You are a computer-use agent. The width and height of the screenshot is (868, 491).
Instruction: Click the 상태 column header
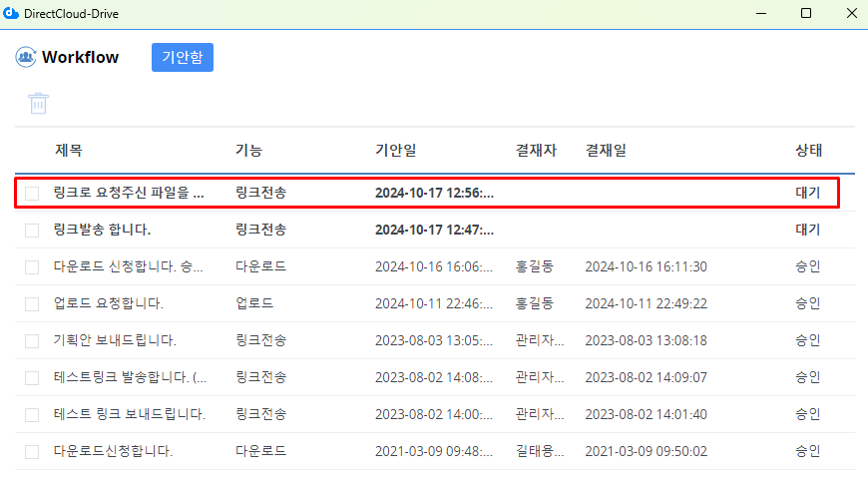point(808,151)
